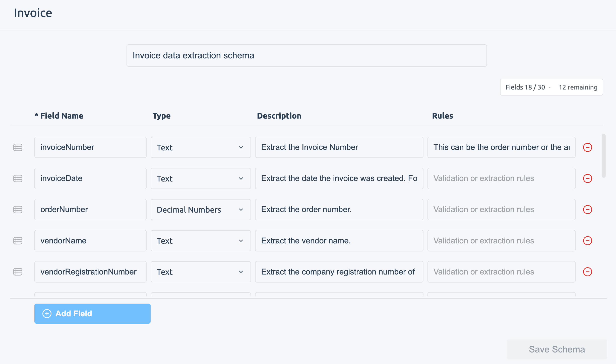Open the Decimal Numbers type dropdown for orderNumber
The width and height of the screenshot is (616, 364).
201,209
